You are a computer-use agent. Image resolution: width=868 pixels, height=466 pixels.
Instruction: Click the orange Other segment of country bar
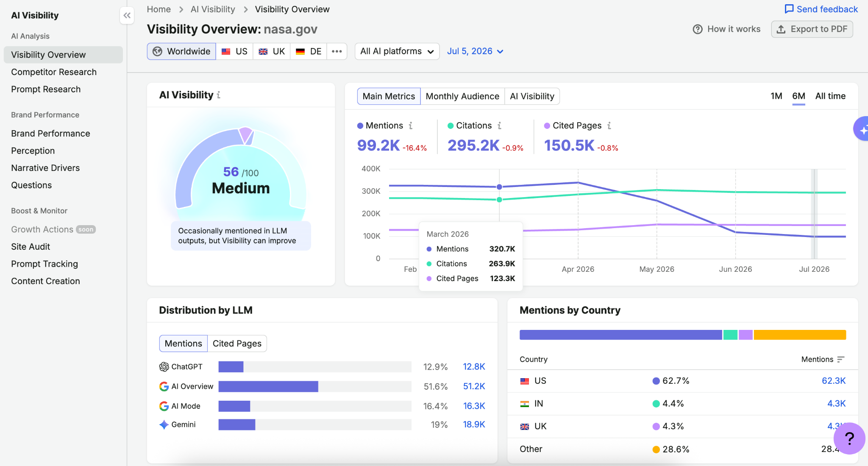tap(800, 335)
